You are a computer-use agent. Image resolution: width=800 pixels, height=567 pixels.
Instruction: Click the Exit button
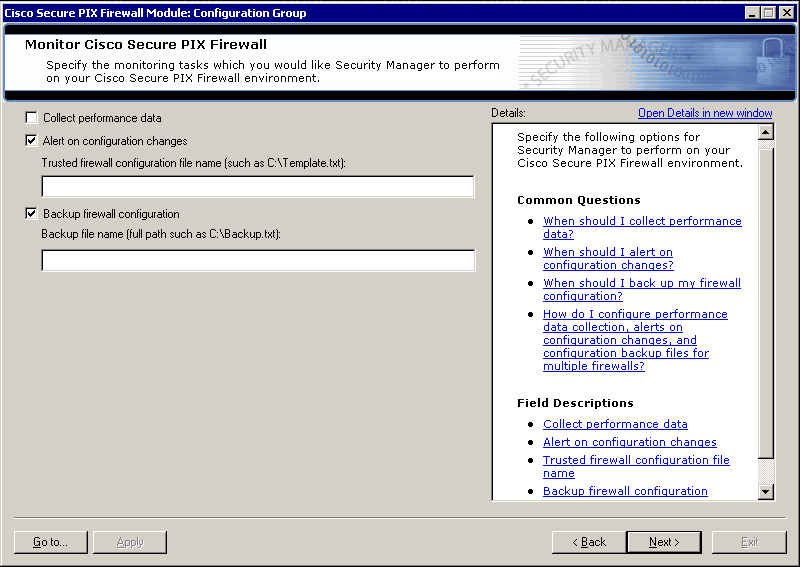[x=749, y=542]
